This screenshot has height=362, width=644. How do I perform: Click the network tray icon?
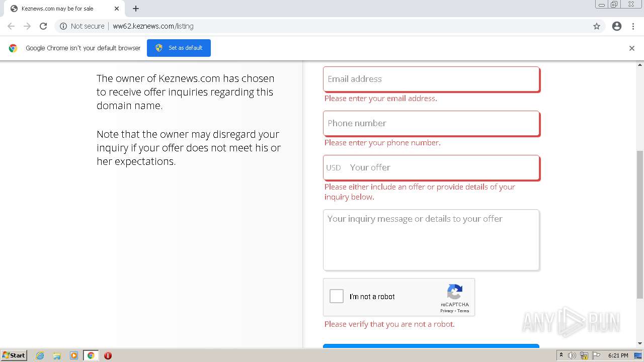point(584,355)
